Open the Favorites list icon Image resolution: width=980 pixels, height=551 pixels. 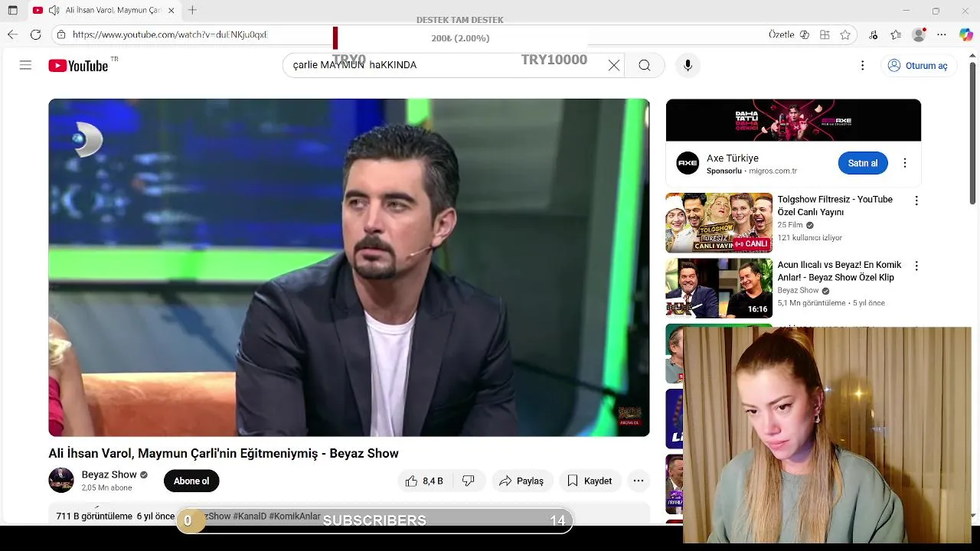[x=896, y=34]
